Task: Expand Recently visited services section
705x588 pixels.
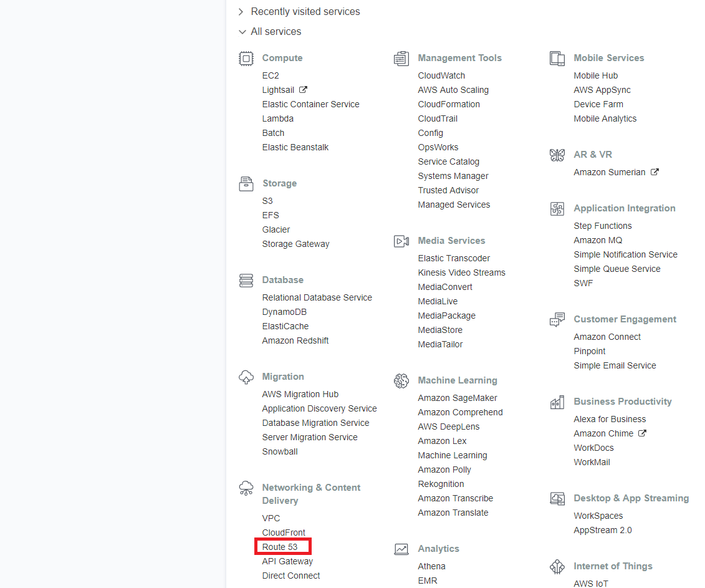Action: pos(299,12)
